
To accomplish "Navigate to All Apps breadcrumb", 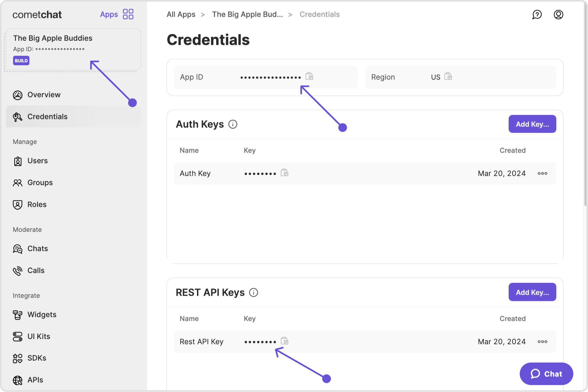I will tap(181, 14).
